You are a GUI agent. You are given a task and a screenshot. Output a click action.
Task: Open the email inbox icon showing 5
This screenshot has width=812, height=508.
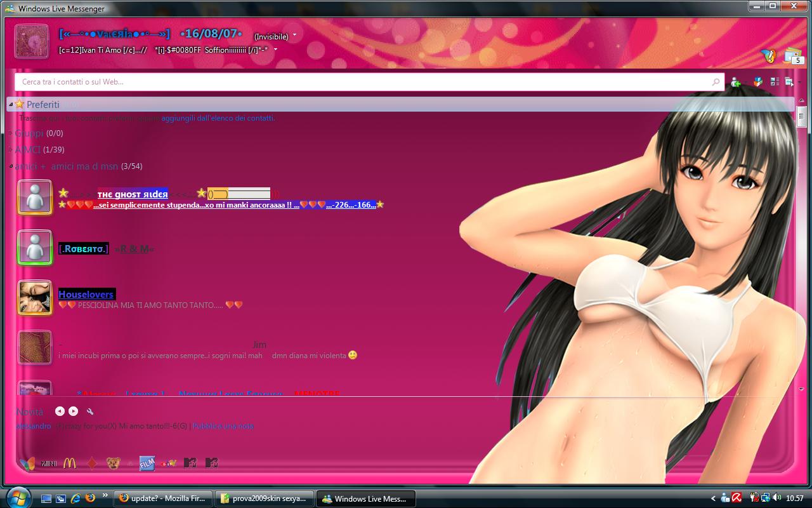pyautogui.click(x=792, y=57)
